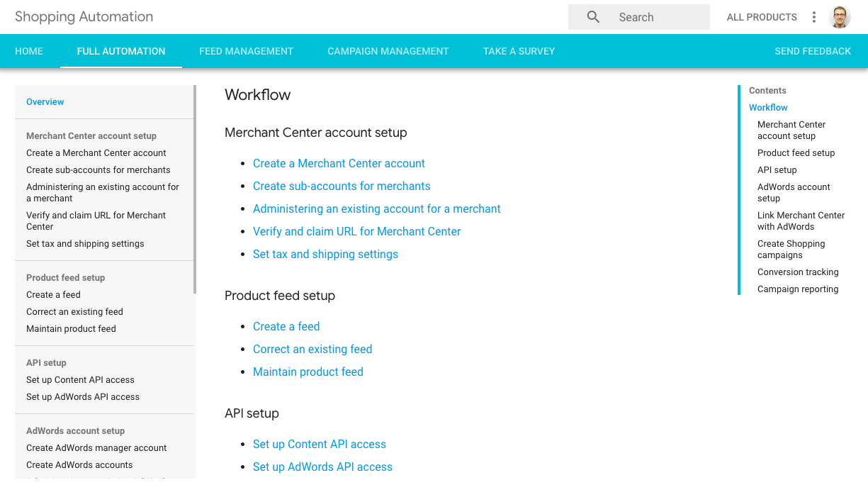Image resolution: width=868 pixels, height=485 pixels.
Task: Follow main link Set up Content API access
Action: pos(320,445)
